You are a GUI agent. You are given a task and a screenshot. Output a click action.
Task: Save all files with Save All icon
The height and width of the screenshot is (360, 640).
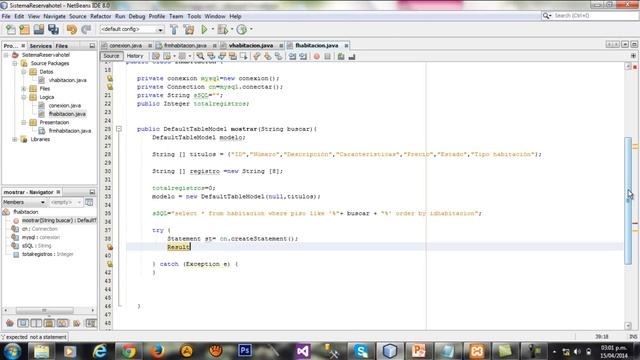point(53,29)
